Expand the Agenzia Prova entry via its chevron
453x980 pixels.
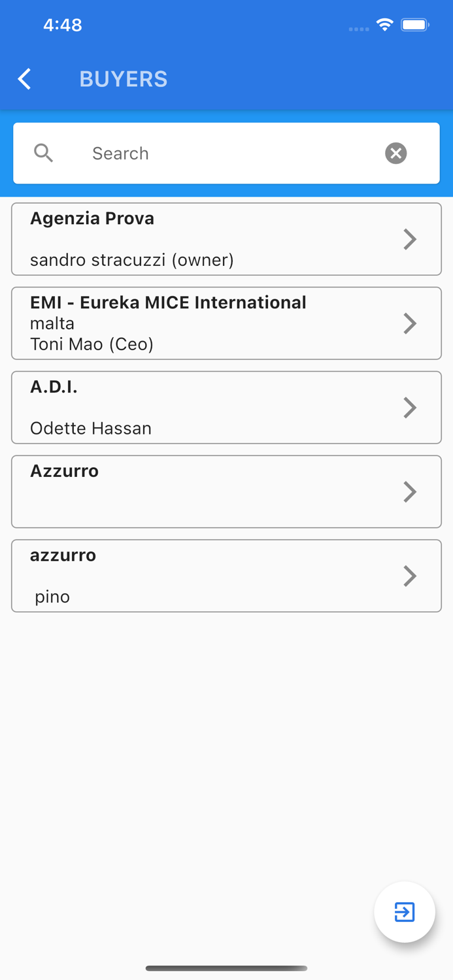tap(411, 239)
